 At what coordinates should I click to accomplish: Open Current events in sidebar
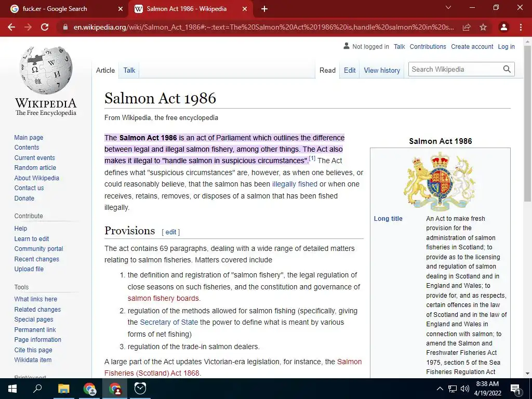tap(35, 158)
